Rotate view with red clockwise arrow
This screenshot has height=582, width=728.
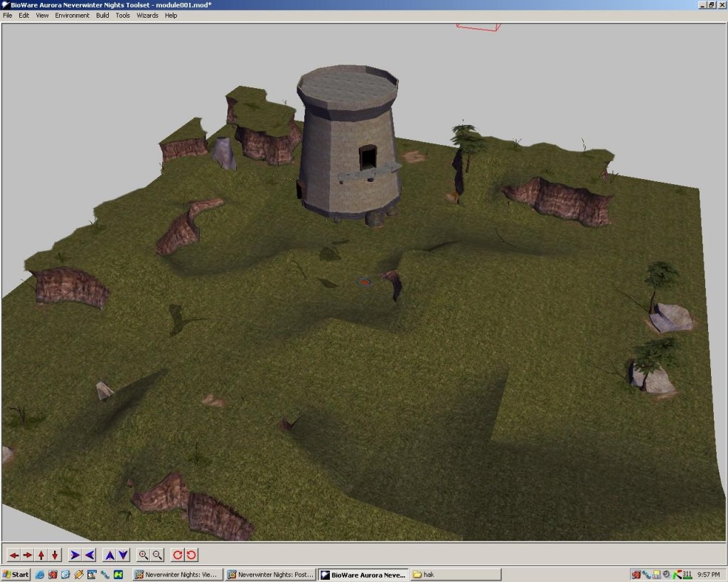178,555
